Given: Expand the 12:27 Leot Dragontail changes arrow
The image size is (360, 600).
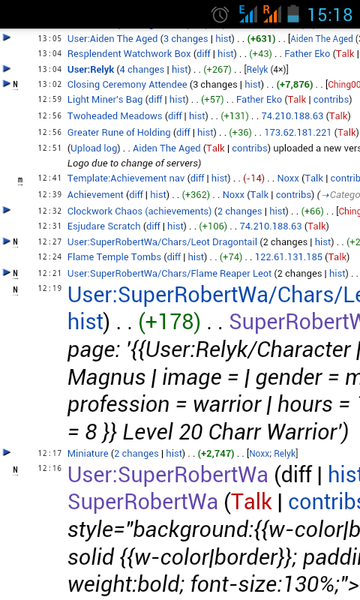Looking at the screenshot, I should 7,241.
